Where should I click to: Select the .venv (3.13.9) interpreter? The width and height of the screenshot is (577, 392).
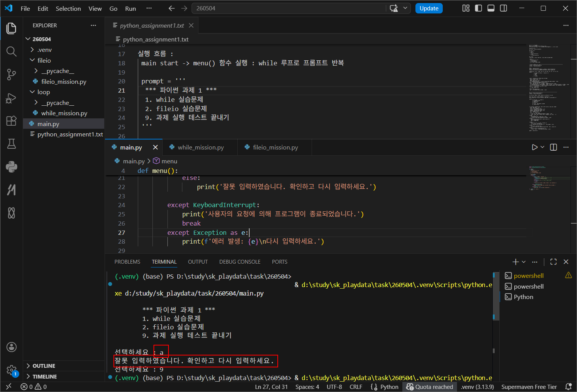(477, 387)
